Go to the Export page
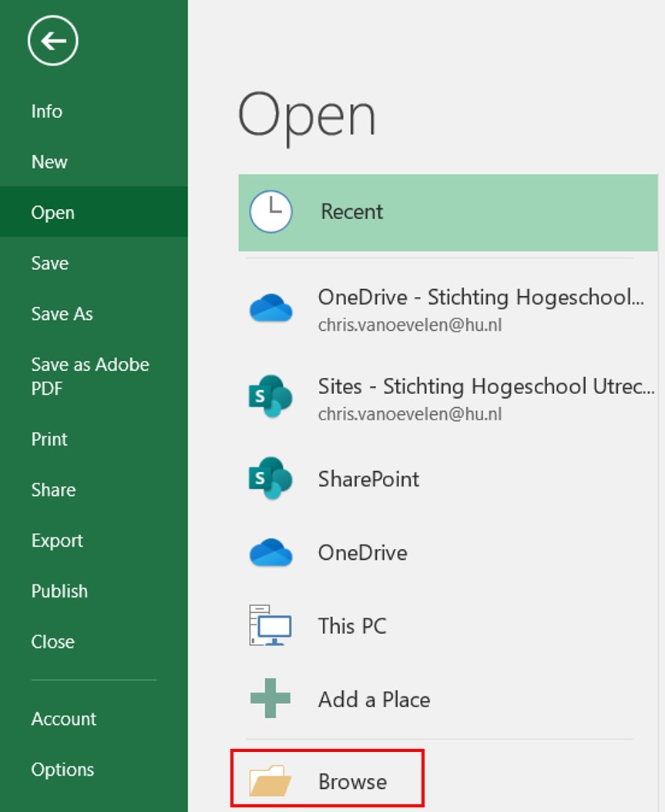 point(57,541)
